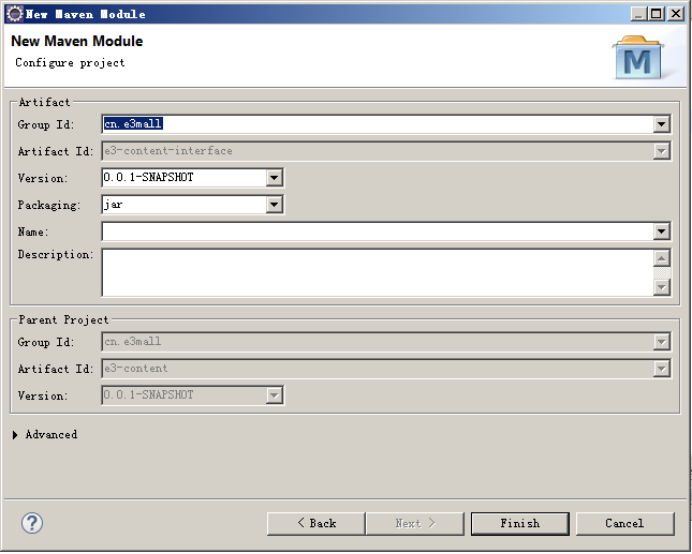Open the Artifact Version dropdown arrow
Image resolution: width=692 pixels, height=554 pixels.
(274, 178)
